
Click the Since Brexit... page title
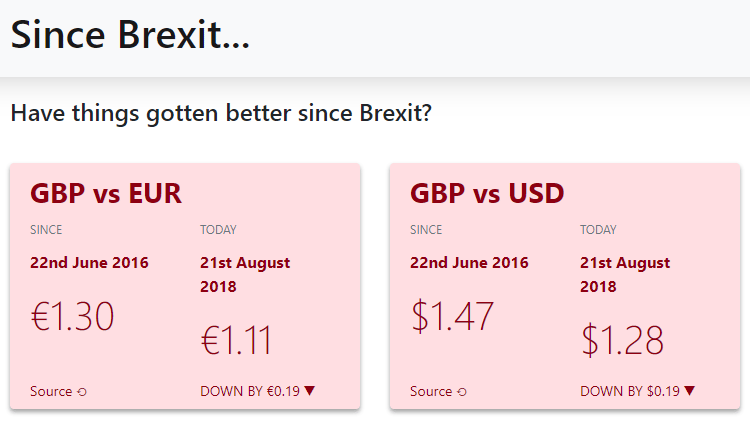point(130,35)
